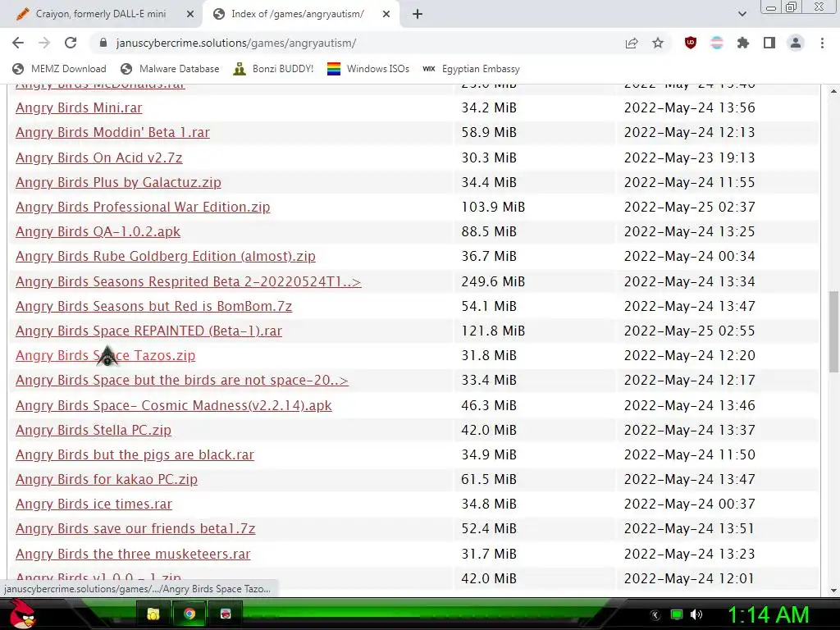Reload the current page

[x=71, y=43]
